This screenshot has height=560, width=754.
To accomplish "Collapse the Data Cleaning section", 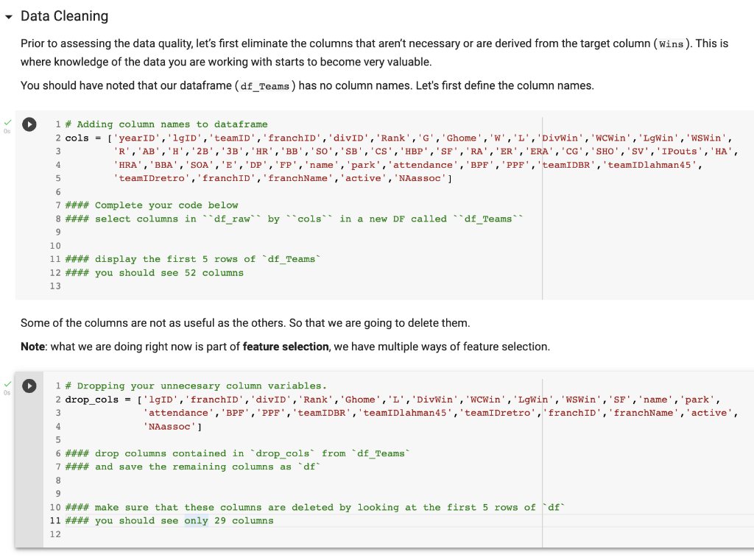I will (9, 17).
